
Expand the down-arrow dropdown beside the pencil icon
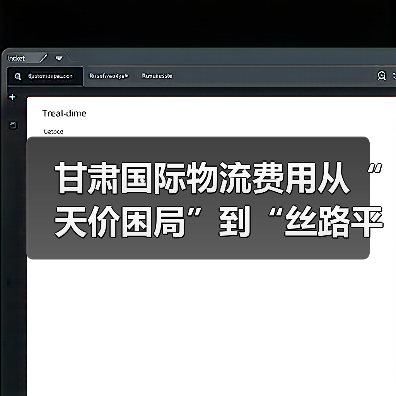pos(59,59)
